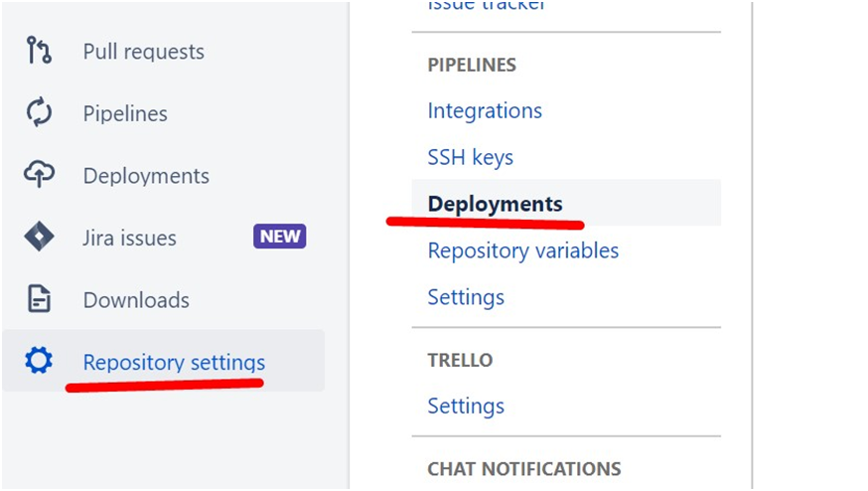Click the Pull requests branch icon
The image size is (868, 491).
pos(38,51)
